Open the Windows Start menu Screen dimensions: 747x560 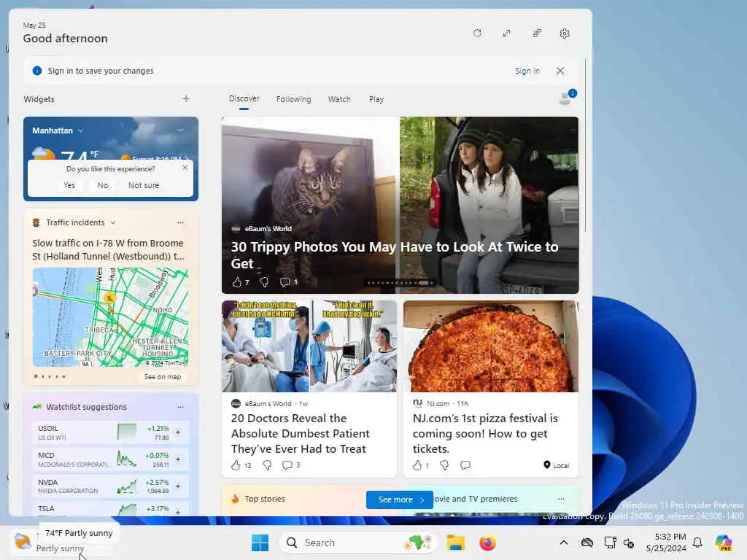pos(260,542)
